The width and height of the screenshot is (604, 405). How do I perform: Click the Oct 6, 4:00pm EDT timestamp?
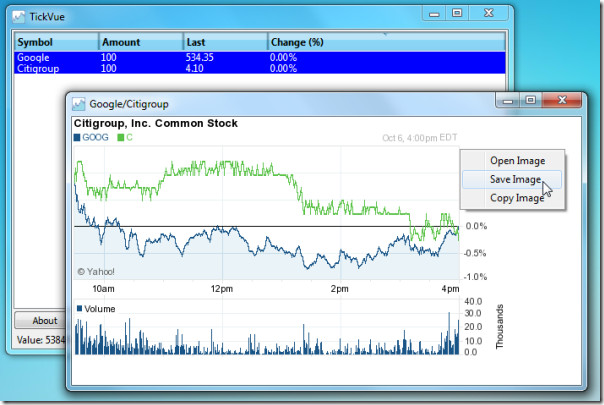(419, 138)
